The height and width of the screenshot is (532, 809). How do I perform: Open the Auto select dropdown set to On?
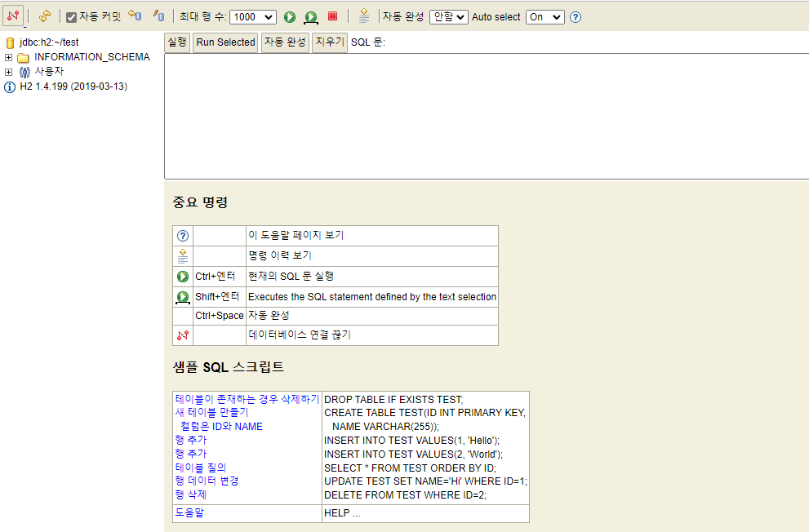[x=545, y=17]
